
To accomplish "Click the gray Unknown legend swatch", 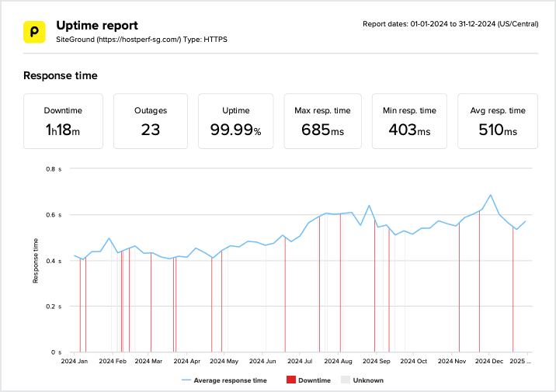I will click(346, 380).
